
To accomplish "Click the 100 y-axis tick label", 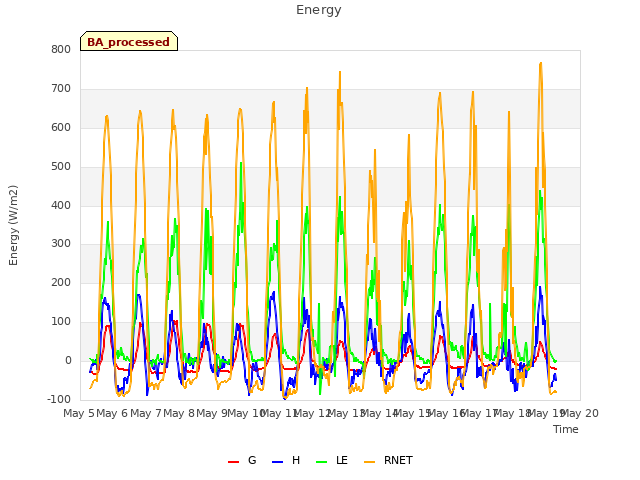I will (x=61, y=322).
